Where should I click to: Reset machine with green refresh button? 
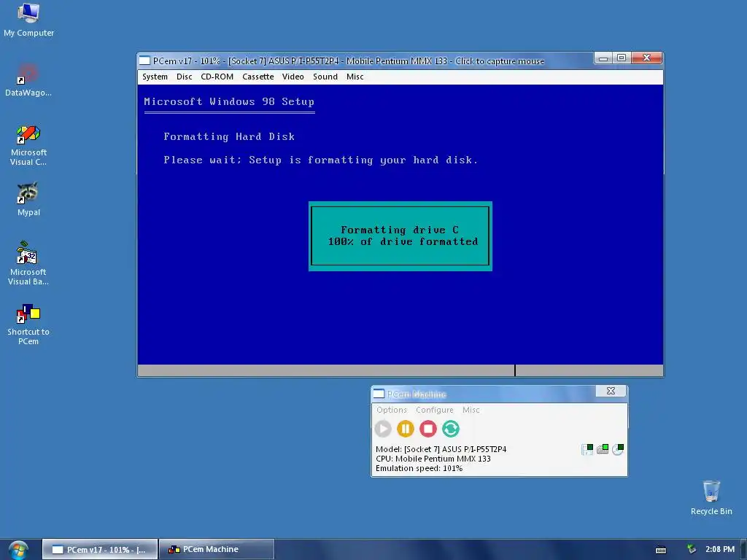451,429
